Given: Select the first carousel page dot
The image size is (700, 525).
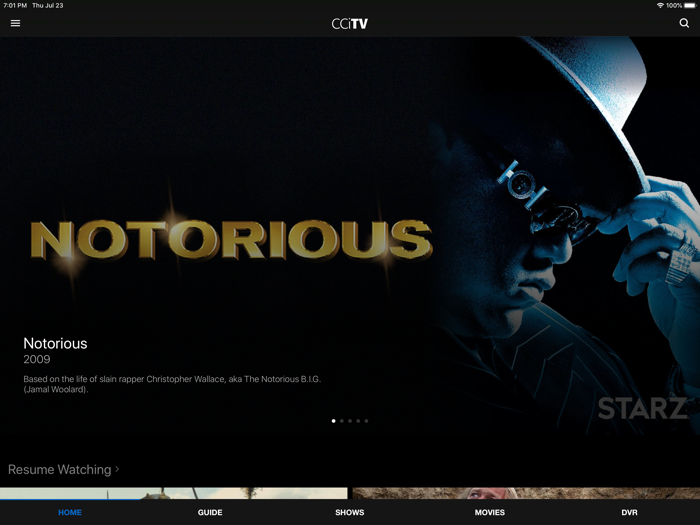Looking at the screenshot, I should [333, 421].
